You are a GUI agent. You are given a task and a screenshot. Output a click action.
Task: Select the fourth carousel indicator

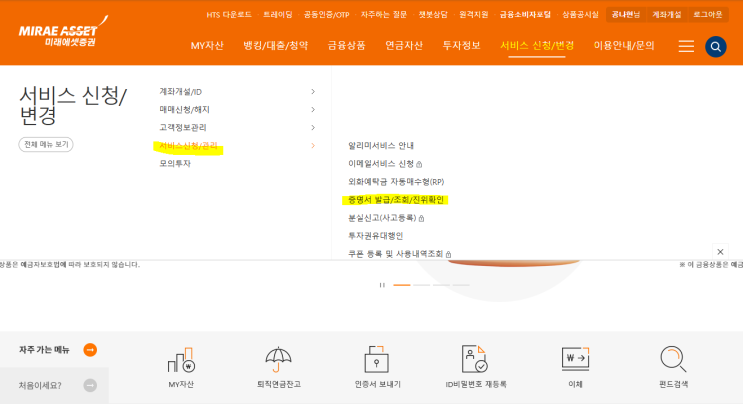461,285
